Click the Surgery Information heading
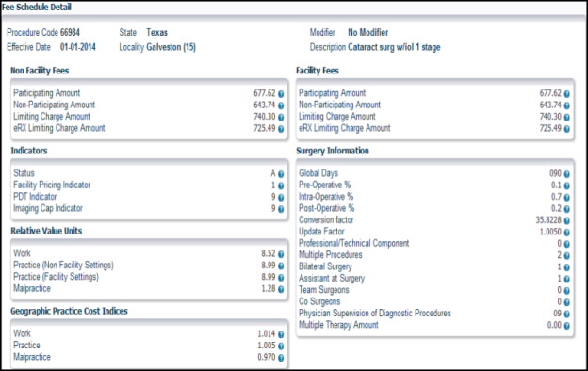This screenshot has height=371, width=588. point(333,151)
